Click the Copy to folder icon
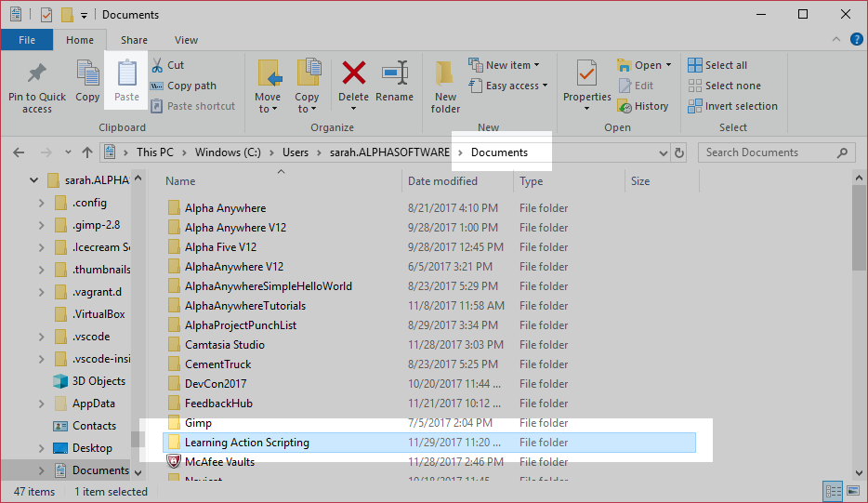868x503 pixels. pos(309,73)
